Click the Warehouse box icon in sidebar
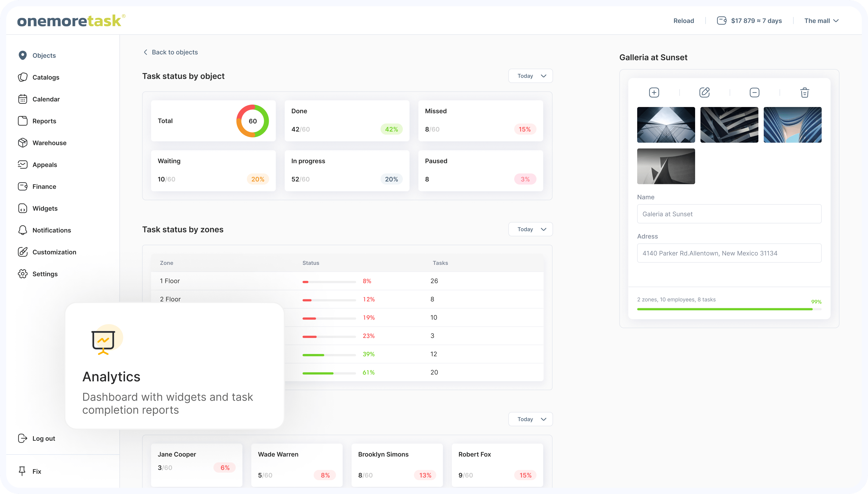 pyautogui.click(x=23, y=143)
